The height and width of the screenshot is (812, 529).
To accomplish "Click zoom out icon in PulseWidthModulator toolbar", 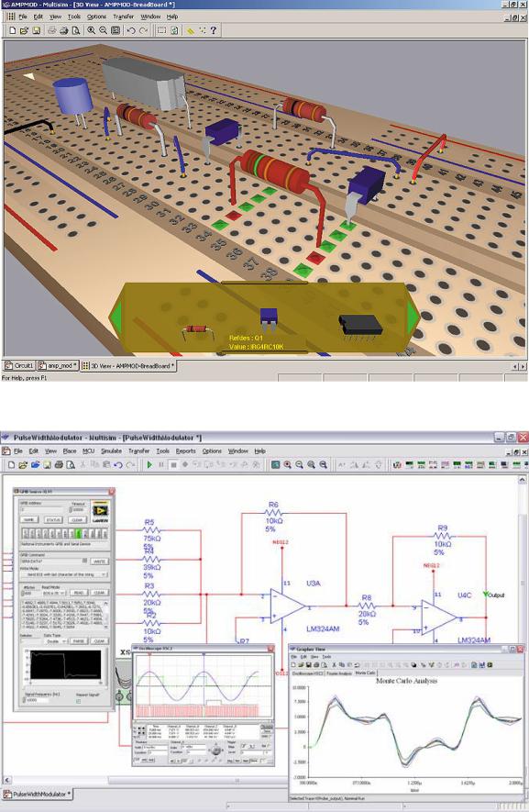I will [x=299, y=464].
